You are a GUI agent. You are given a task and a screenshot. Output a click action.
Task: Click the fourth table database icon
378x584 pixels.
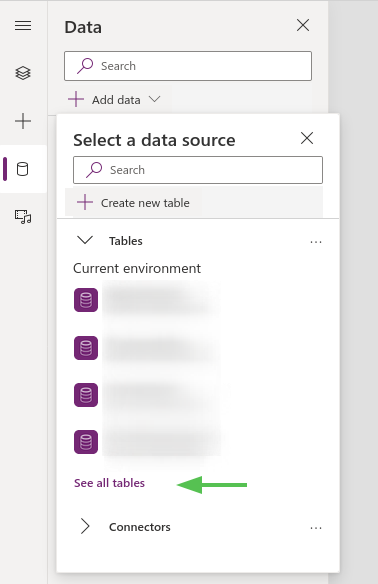coord(86,442)
